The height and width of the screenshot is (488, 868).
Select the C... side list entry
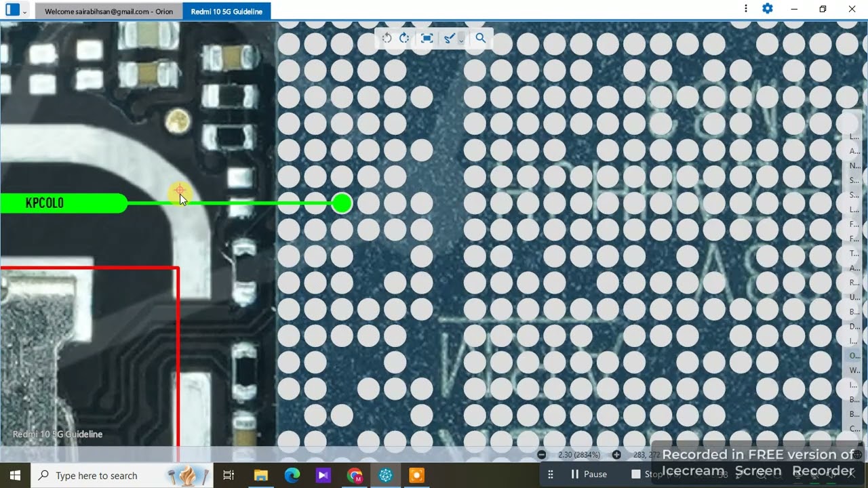[853, 428]
